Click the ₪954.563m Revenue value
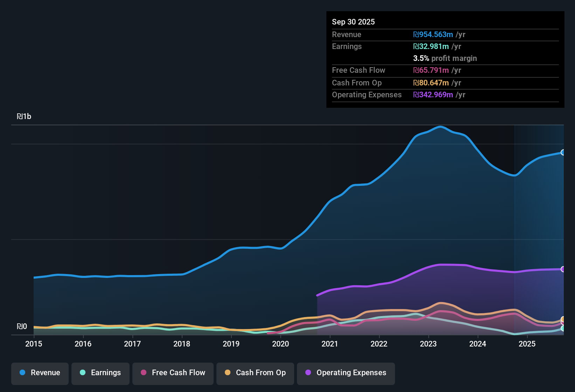575x392 pixels. (x=433, y=35)
